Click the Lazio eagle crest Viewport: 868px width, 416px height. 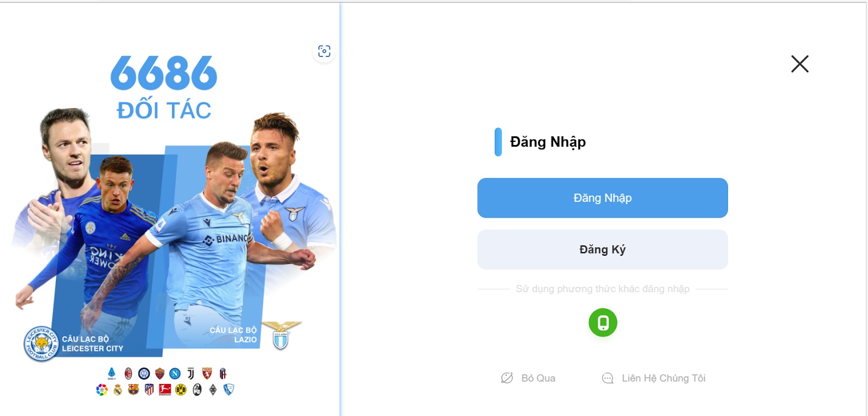coord(281,335)
